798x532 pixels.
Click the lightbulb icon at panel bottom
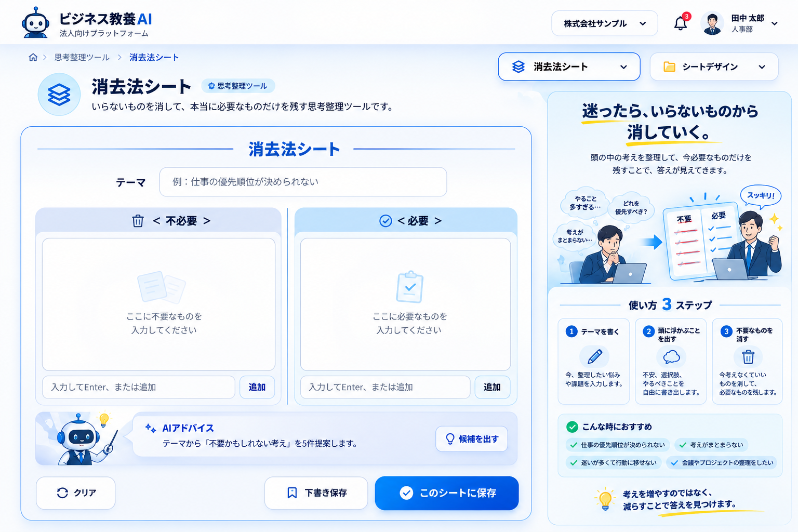[x=605, y=499]
